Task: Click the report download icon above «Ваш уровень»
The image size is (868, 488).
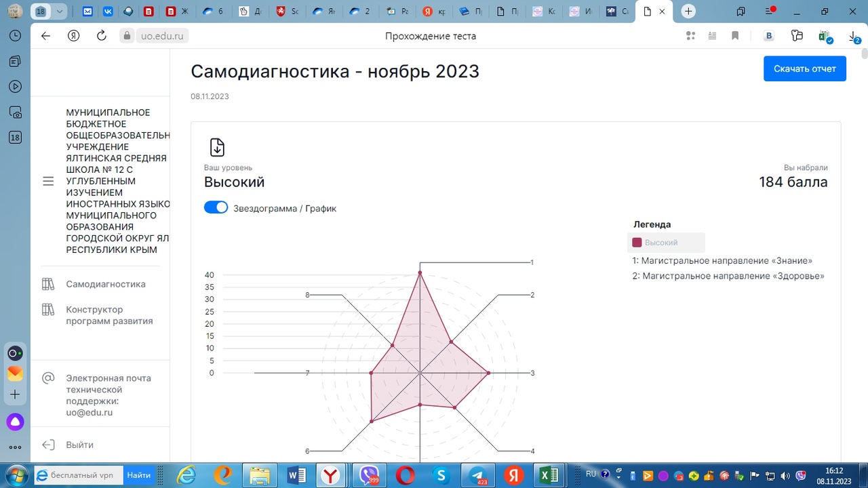Action: click(217, 147)
